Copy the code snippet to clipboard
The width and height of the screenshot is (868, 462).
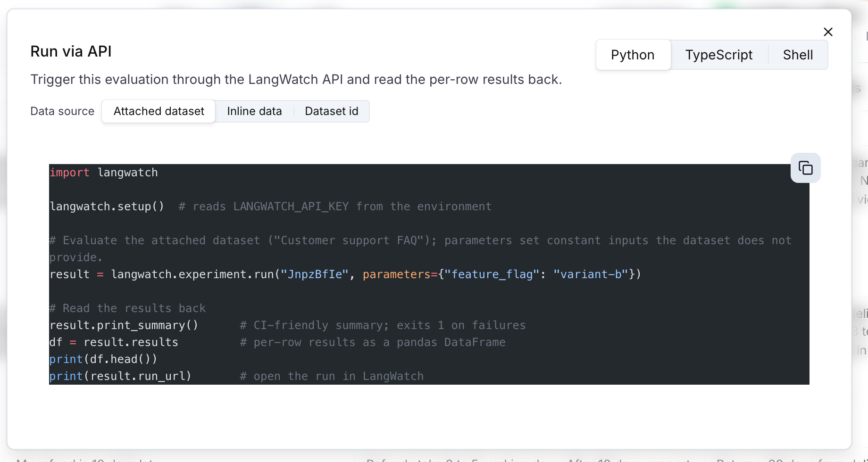click(805, 168)
